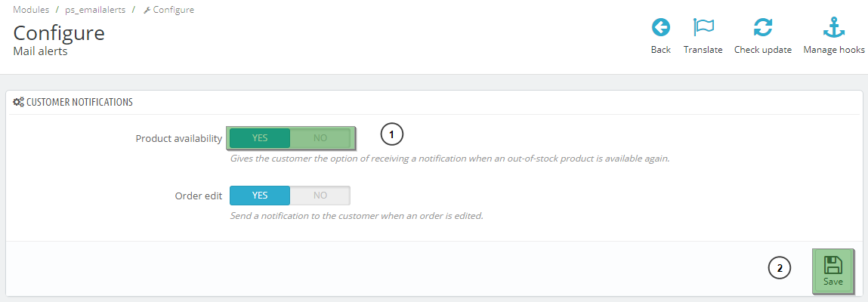
Task: Click the Customer Notifications panel title
Action: pyautogui.click(x=79, y=102)
